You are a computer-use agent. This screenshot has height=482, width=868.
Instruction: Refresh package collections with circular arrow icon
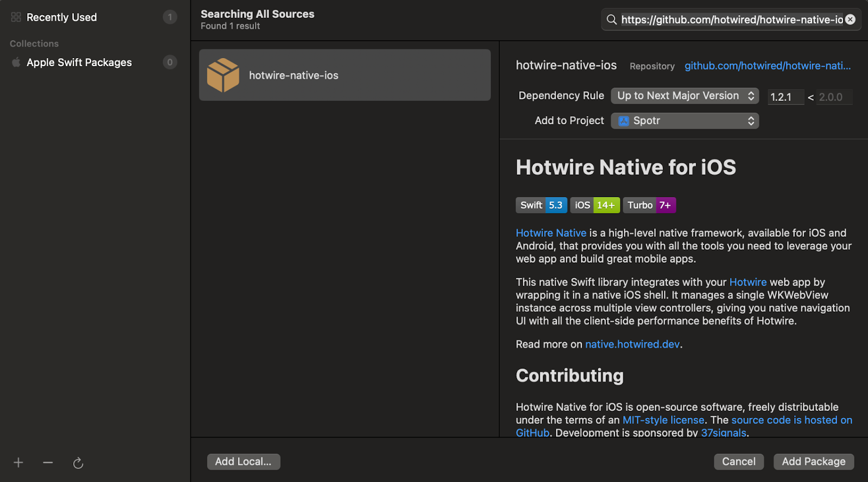tap(78, 463)
